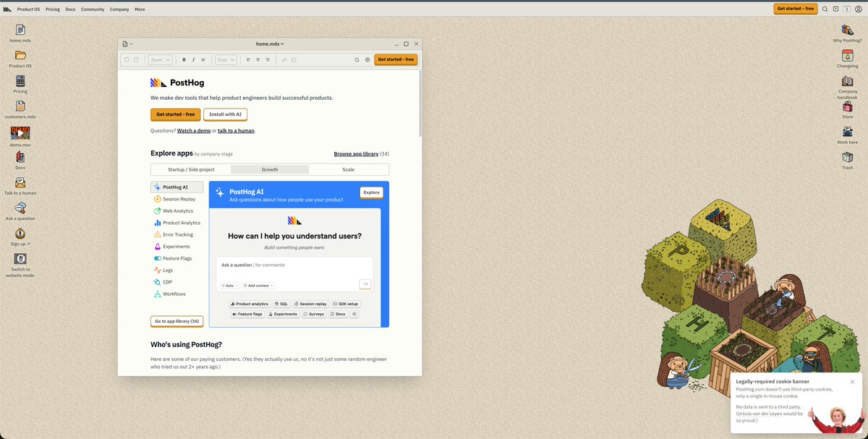Open the Add context dropdown
The height and width of the screenshot is (439, 868).
[258, 286]
